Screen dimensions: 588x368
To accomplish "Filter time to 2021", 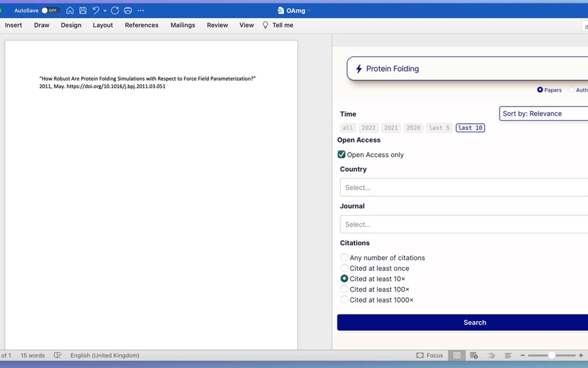I will point(391,128).
